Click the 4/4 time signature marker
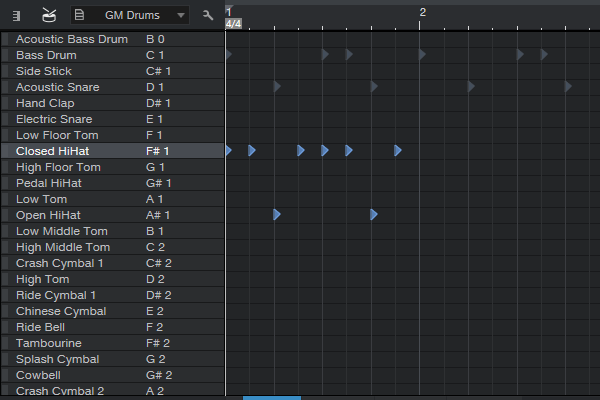Image resolution: width=600 pixels, height=400 pixels. click(233, 23)
